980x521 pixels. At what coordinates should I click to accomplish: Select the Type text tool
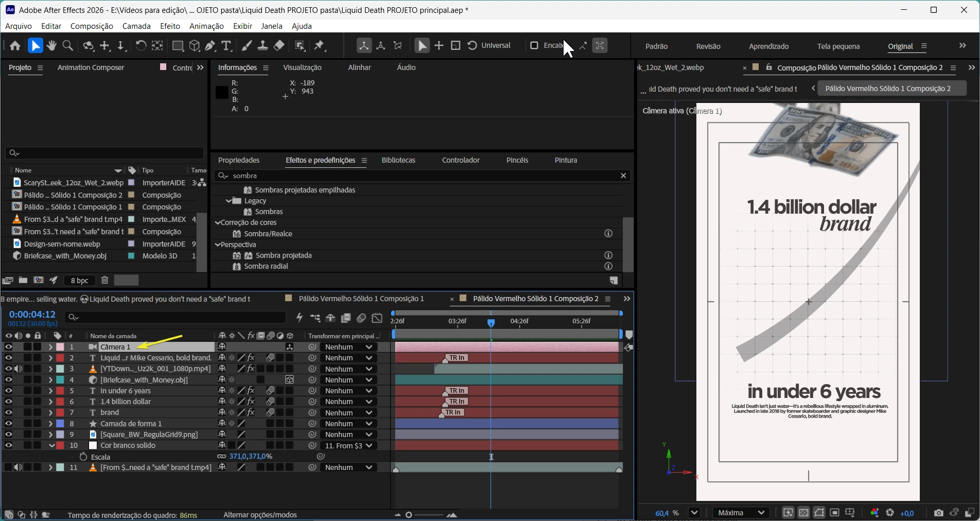pos(226,46)
